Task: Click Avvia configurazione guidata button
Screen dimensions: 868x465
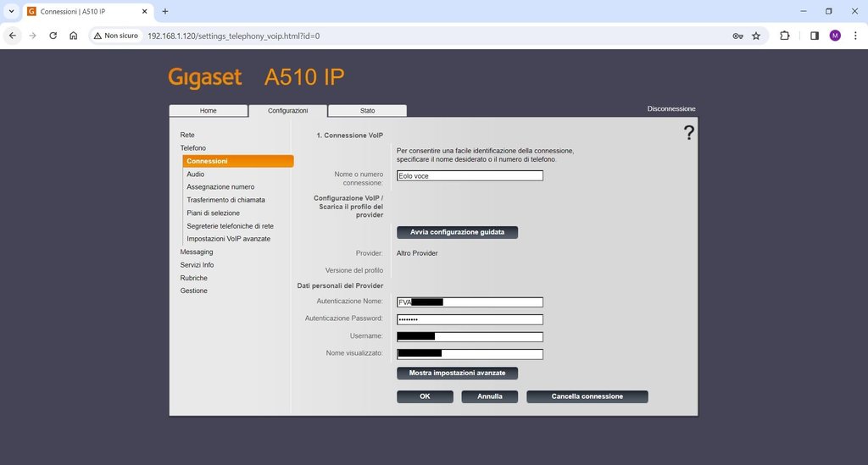Action: pyautogui.click(x=457, y=232)
